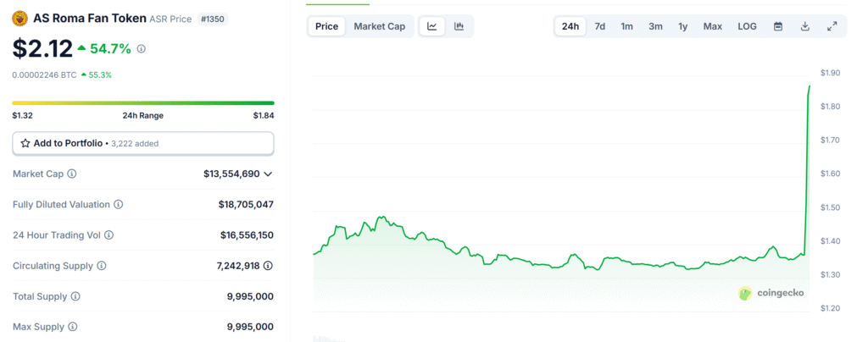The width and height of the screenshot is (868, 342).
Task: Click the $1.32 range low value
Action: point(22,115)
